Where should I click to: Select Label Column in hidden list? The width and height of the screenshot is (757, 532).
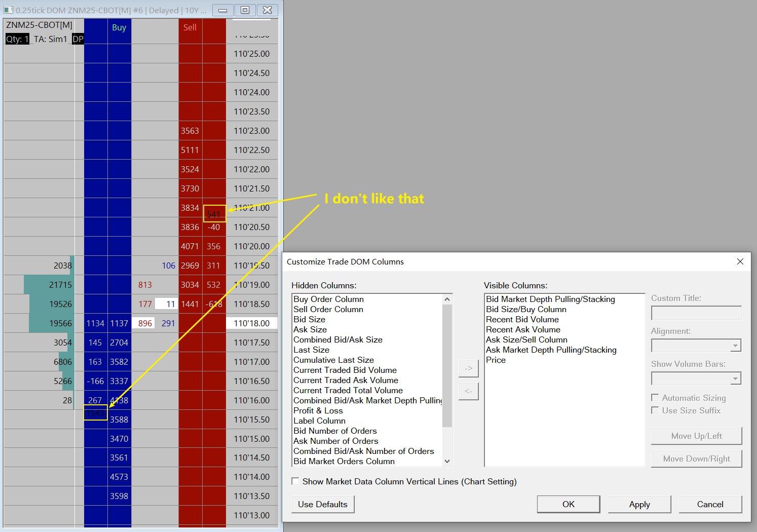[x=319, y=421]
